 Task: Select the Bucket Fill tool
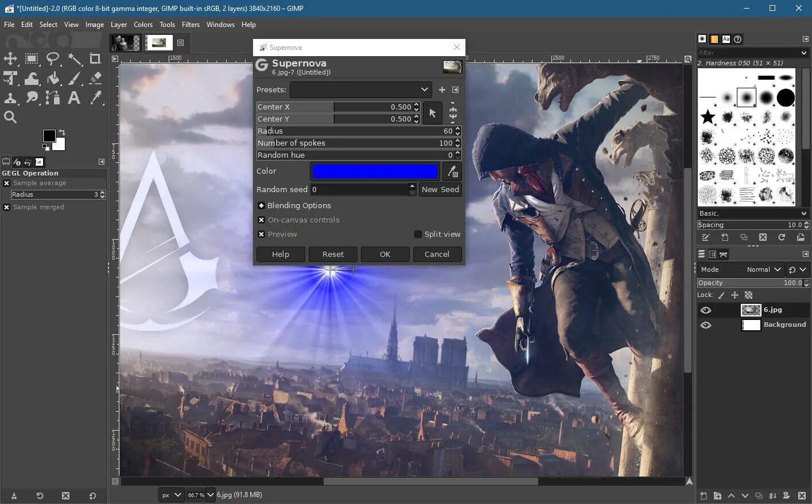53,78
